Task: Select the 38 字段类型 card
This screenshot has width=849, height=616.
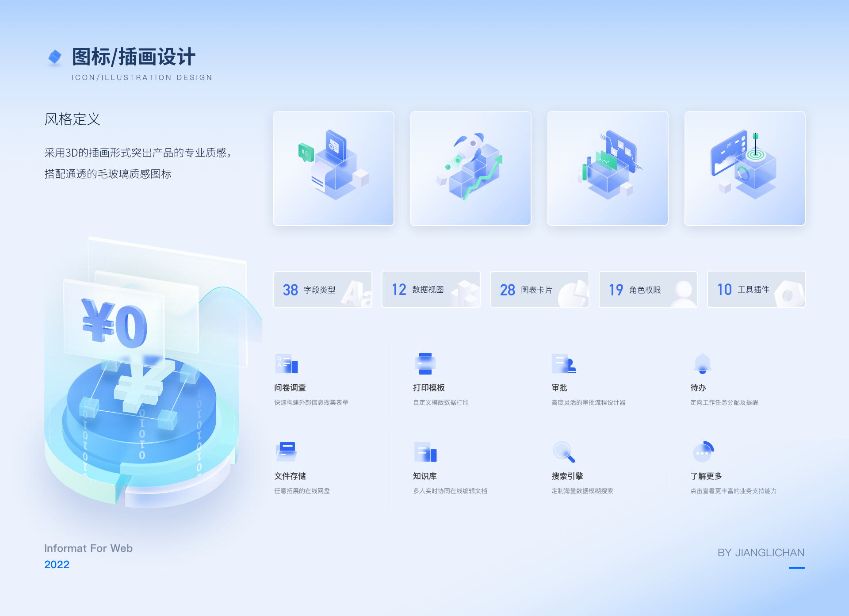Action: [x=323, y=290]
